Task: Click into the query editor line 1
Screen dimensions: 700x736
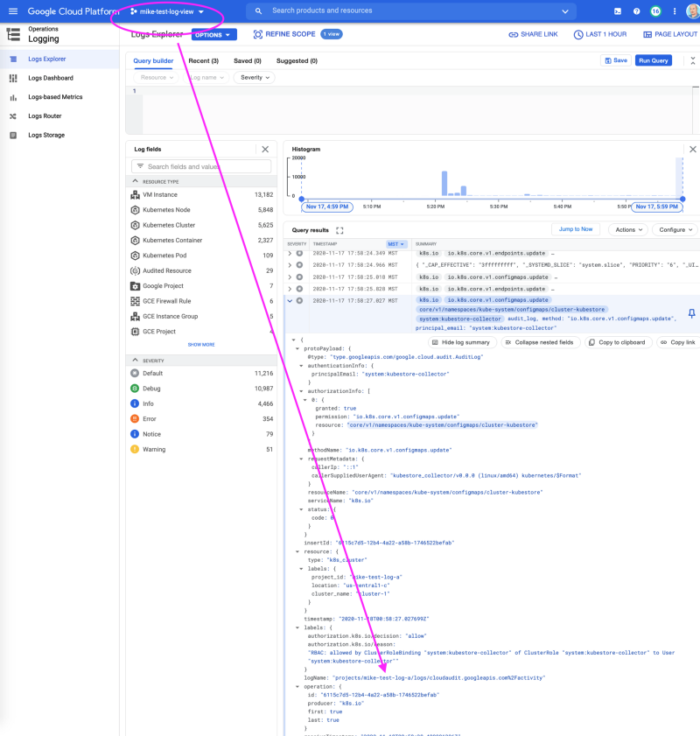Action: tap(416, 91)
